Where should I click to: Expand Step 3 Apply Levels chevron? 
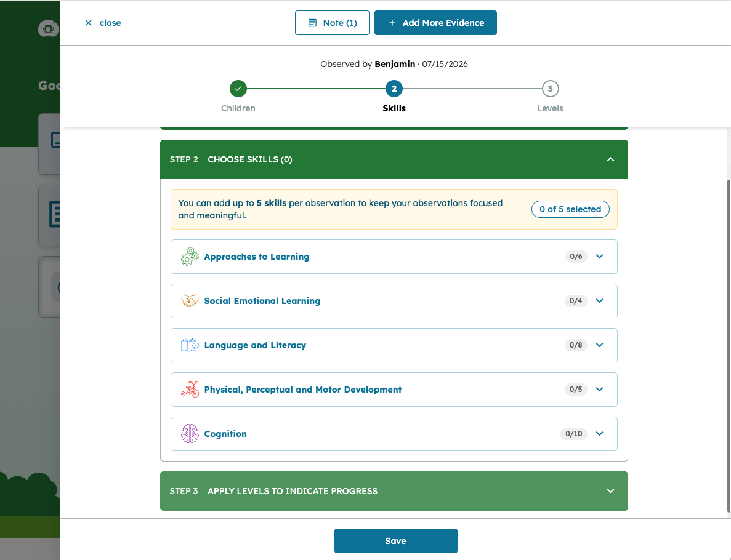pyautogui.click(x=610, y=491)
